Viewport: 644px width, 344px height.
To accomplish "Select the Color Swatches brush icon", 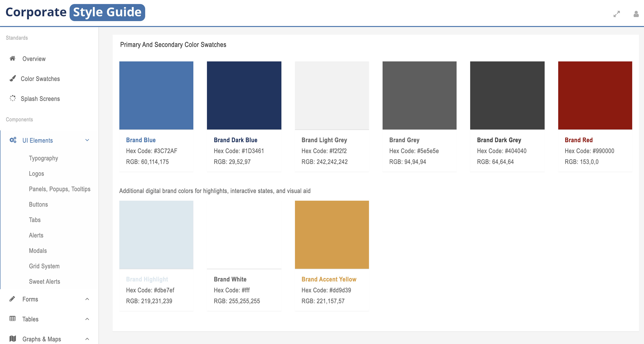I will coord(12,79).
